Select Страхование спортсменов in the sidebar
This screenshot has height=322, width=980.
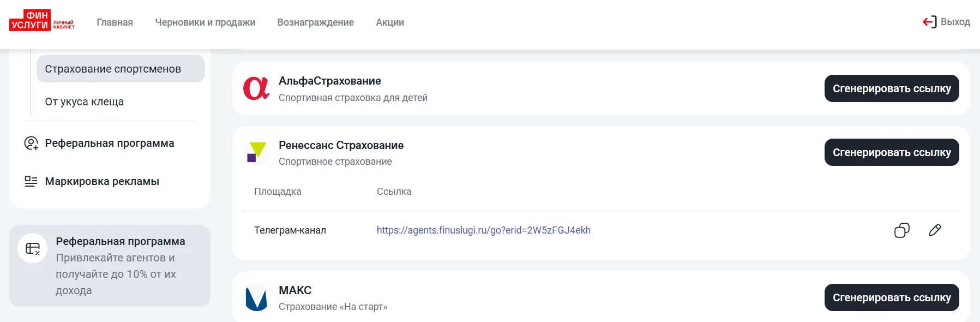[x=121, y=69]
